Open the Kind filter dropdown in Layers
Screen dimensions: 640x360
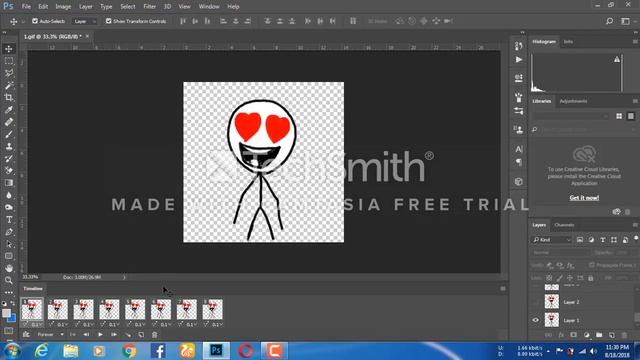point(552,240)
